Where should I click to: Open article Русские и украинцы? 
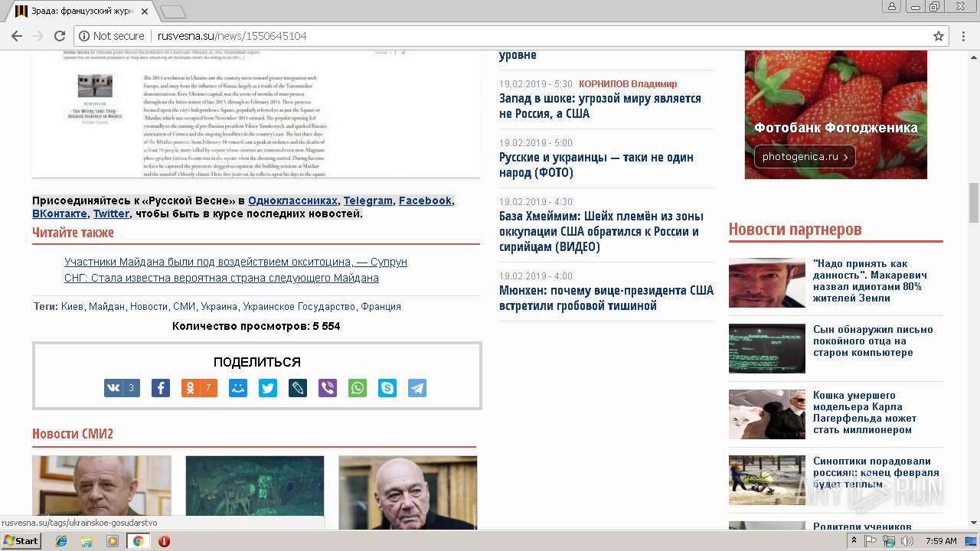(x=596, y=165)
